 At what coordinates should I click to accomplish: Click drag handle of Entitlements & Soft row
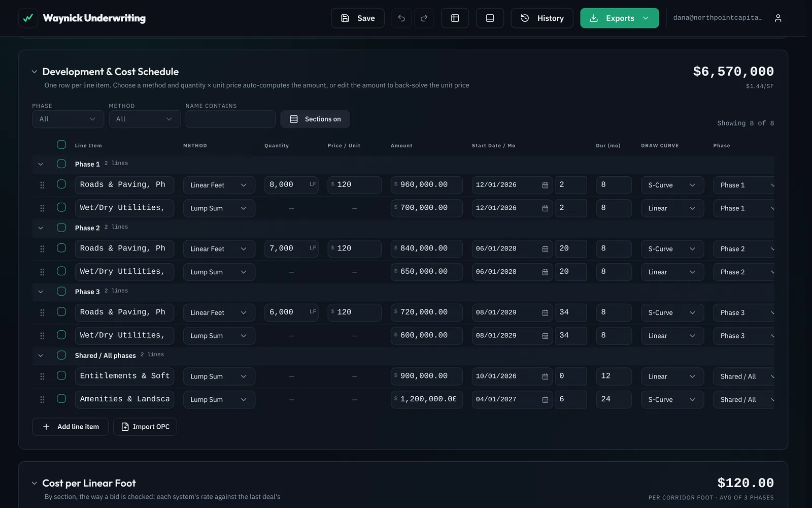[42, 376]
